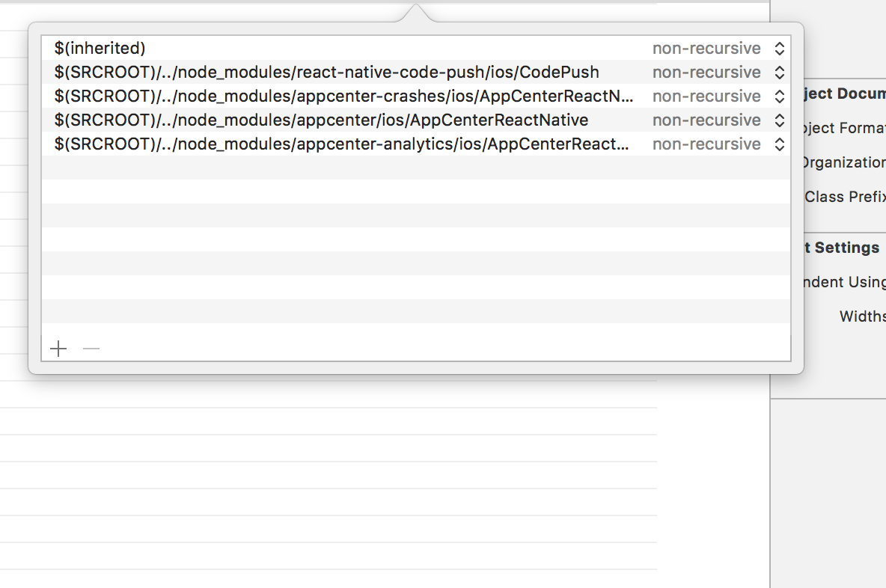Select the appcenter-crashes path row

[416, 97]
